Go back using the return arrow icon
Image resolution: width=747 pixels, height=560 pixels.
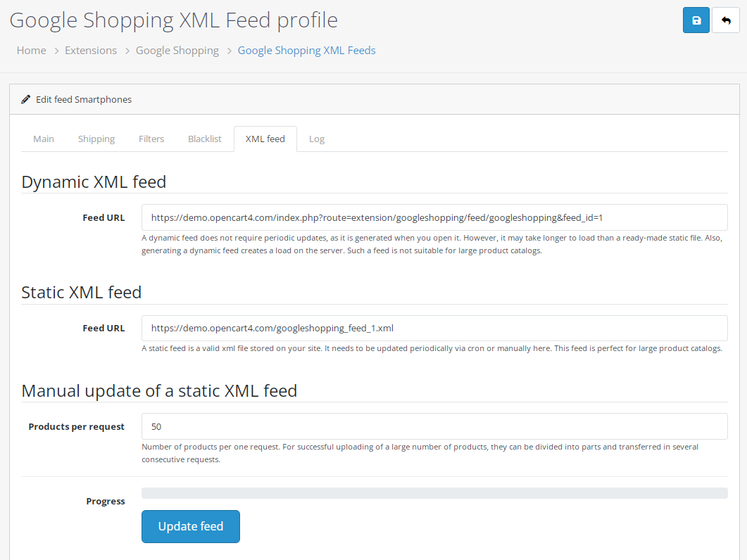tap(726, 20)
